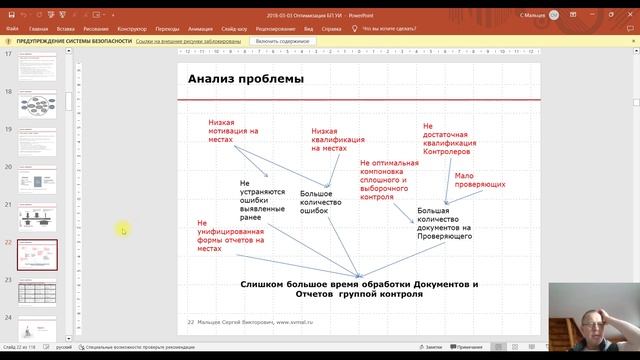Click the security warning shield icon

(8, 41)
